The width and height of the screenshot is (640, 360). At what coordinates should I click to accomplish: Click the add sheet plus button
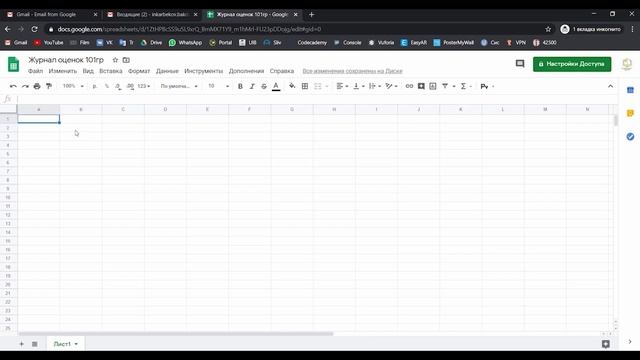coord(22,344)
